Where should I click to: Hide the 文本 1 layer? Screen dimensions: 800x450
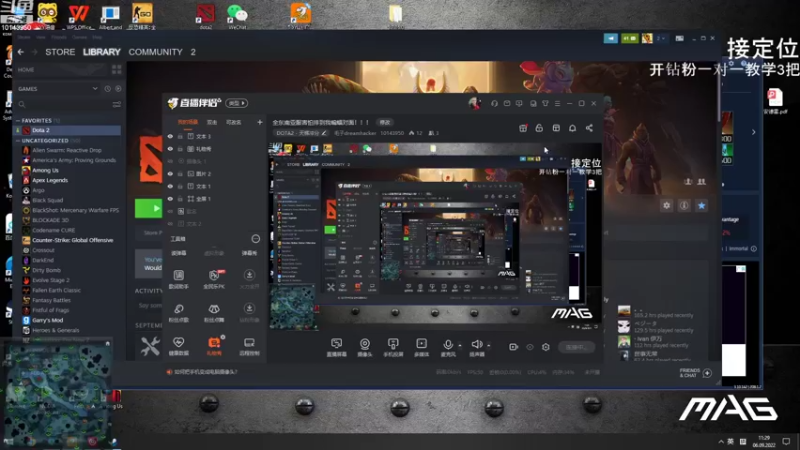pyautogui.click(x=170, y=186)
